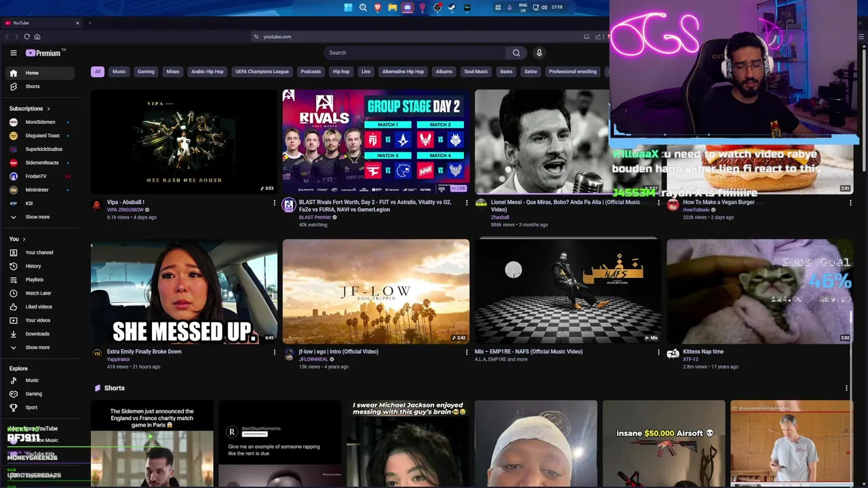Screen dimensions: 868x488
Task: Select the Podcasts filter chip
Action: click(x=311, y=72)
